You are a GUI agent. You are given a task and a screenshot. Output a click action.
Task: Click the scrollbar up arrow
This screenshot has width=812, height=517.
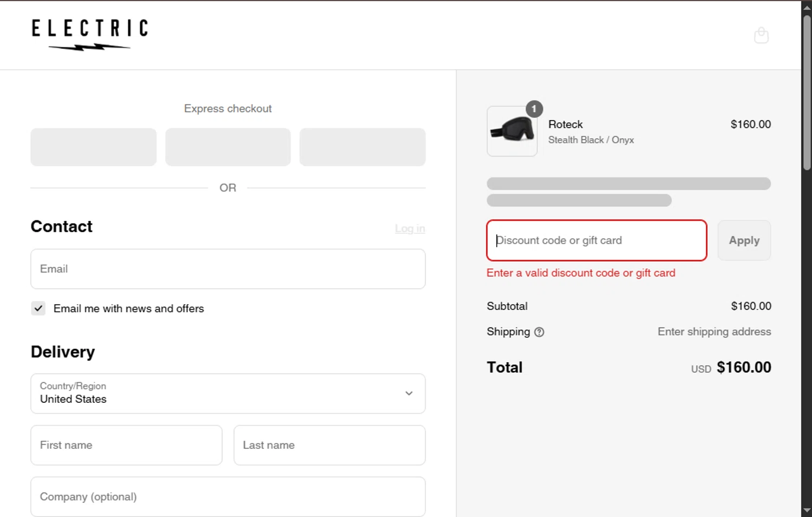[807, 7]
